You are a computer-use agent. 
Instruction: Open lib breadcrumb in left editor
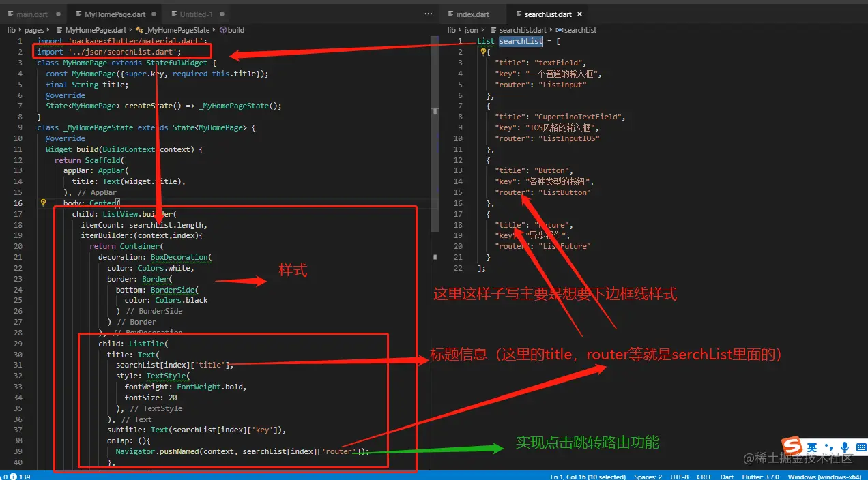coord(12,30)
